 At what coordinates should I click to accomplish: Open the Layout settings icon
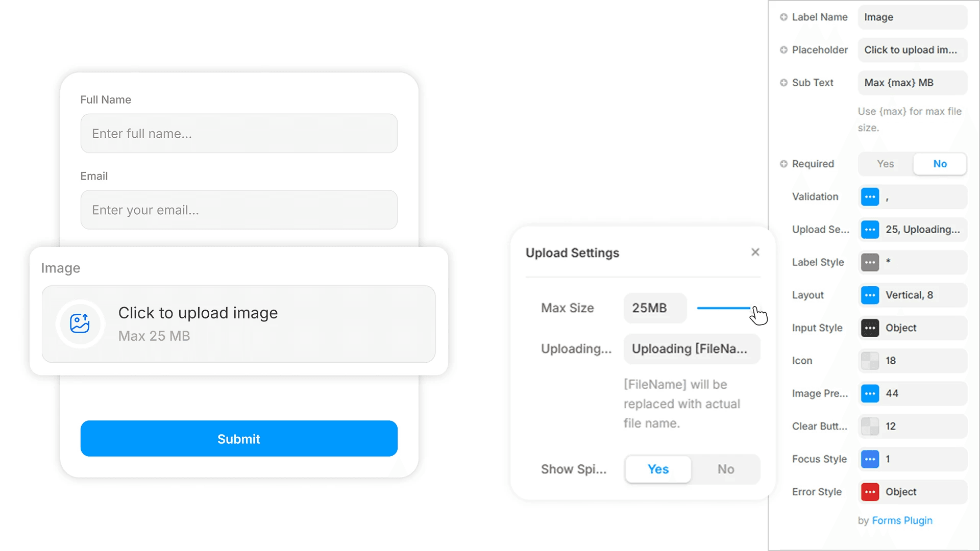pyautogui.click(x=870, y=295)
